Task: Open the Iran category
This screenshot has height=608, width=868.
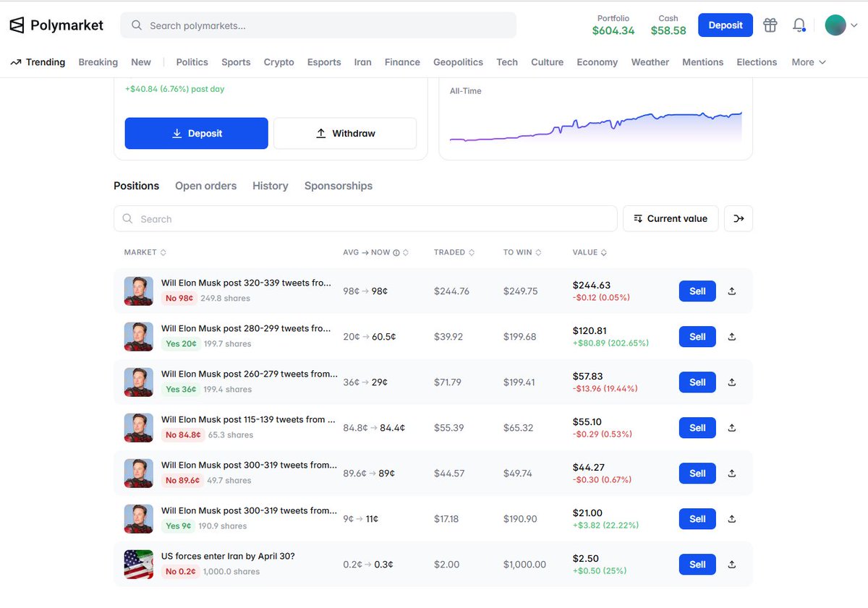Action: 363,62
